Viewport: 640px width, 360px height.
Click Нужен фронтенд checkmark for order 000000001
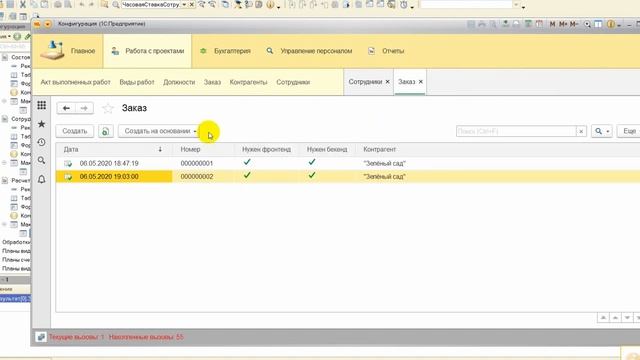pos(247,162)
